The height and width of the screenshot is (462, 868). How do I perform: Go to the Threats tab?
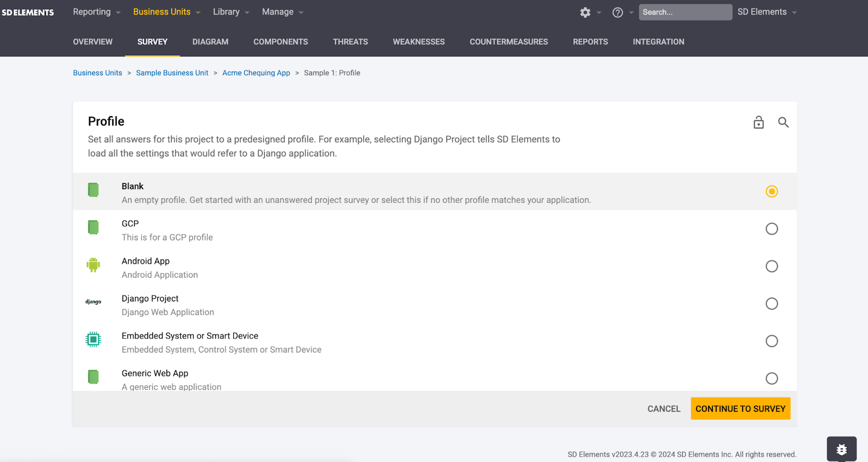[350, 42]
